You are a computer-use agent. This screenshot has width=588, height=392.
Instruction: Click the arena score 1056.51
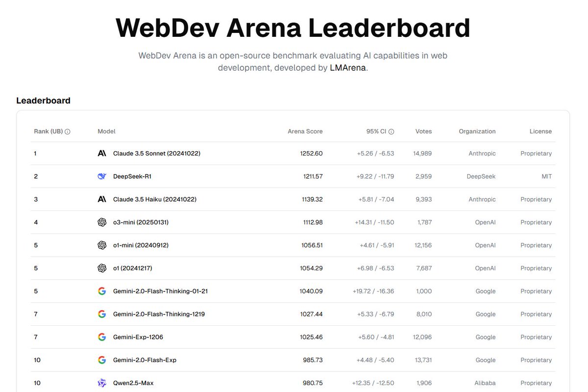click(x=312, y=245)
